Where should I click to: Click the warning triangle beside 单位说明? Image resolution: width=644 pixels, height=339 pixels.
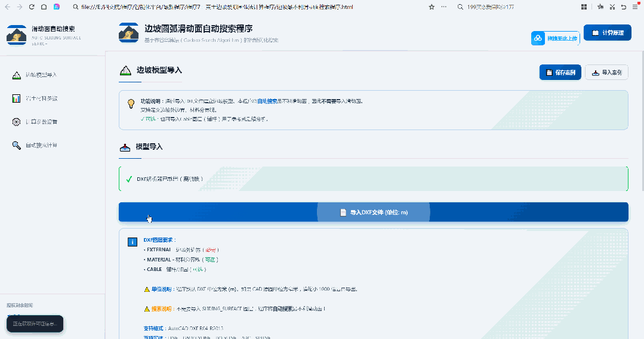[x=147, y=289]
